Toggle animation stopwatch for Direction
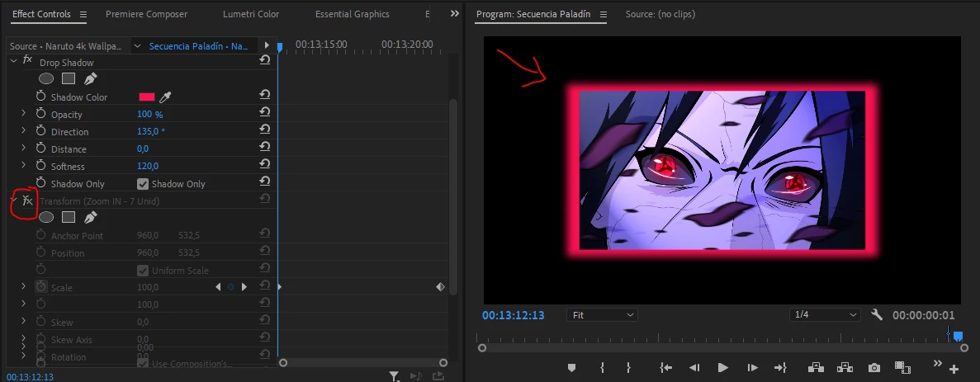Image resolution: width=980 pixels, height=382 pixels. coord(41,131)
